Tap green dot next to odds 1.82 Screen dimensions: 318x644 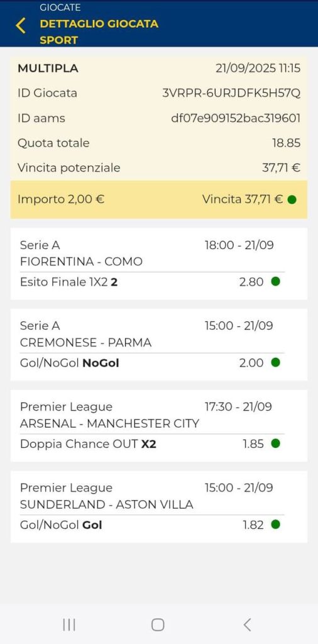click(x=276, y=525)
